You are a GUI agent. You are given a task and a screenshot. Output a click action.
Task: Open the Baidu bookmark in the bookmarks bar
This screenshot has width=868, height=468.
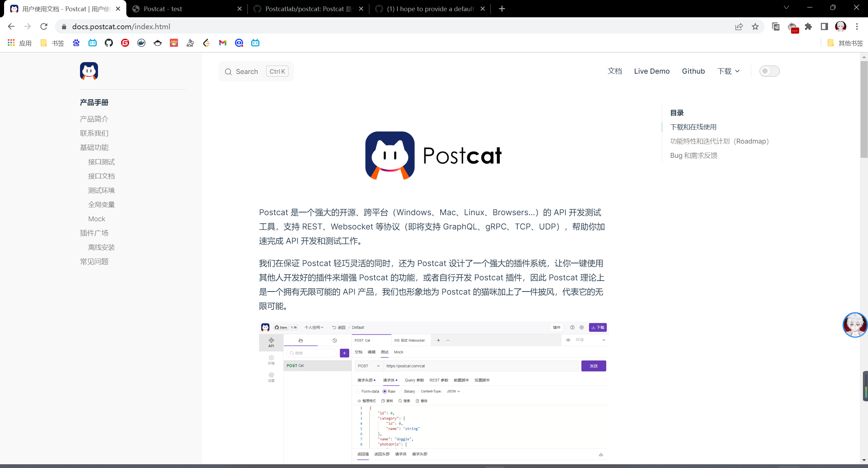pyautogui.click(x=76, y=43)
